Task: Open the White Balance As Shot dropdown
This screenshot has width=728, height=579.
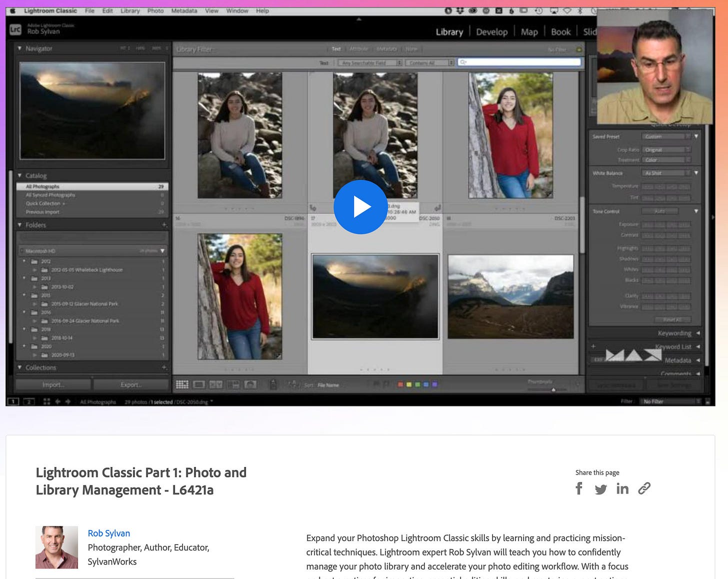Action: (x=666, y=173)
